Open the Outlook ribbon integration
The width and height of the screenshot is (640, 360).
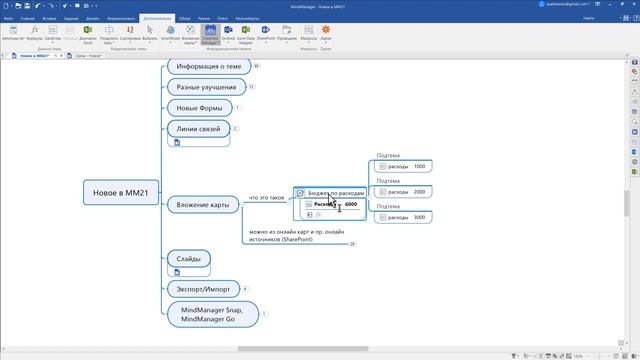pyautogui.click(x=228, y=33)
